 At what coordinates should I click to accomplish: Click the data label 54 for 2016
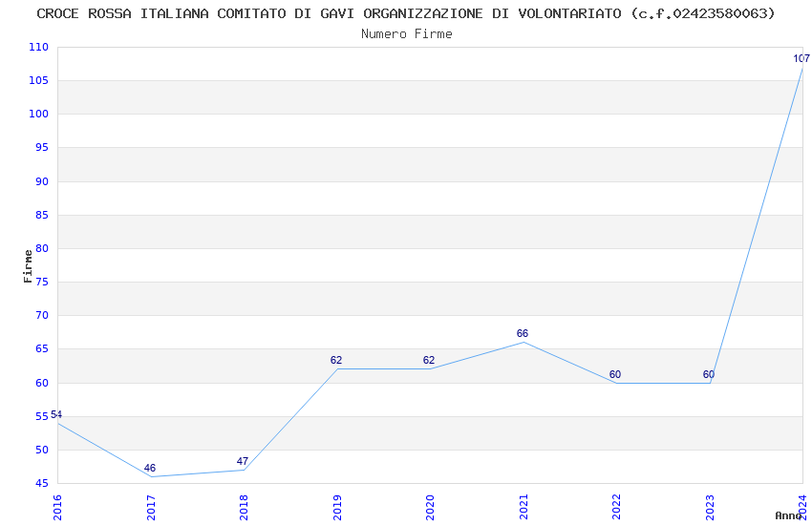(x=56, y=414)
